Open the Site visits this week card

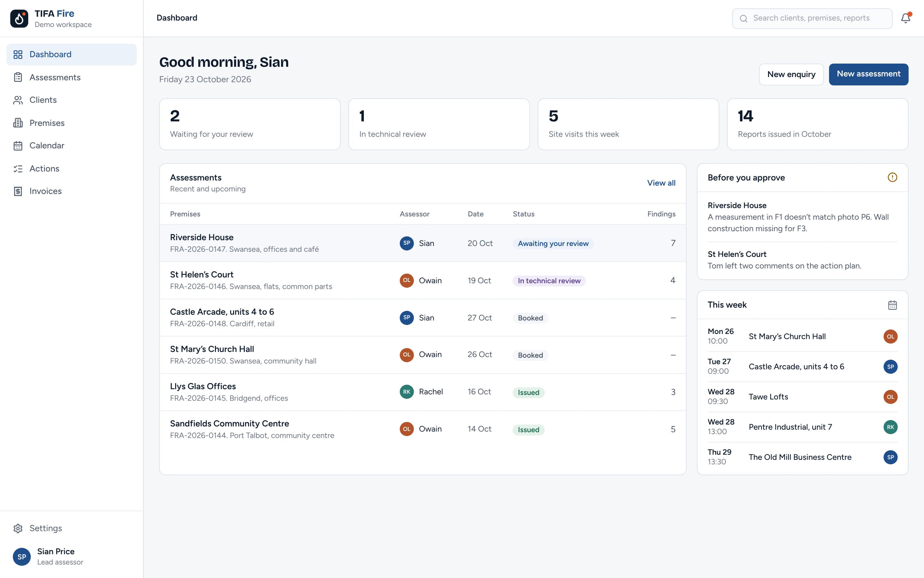(628, 124)
